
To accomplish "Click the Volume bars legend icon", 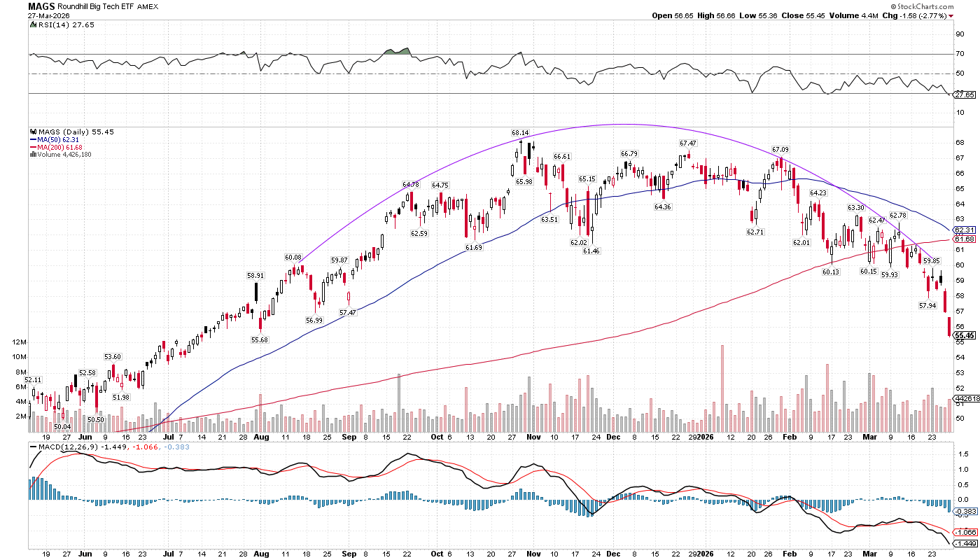I will [32, 154].
